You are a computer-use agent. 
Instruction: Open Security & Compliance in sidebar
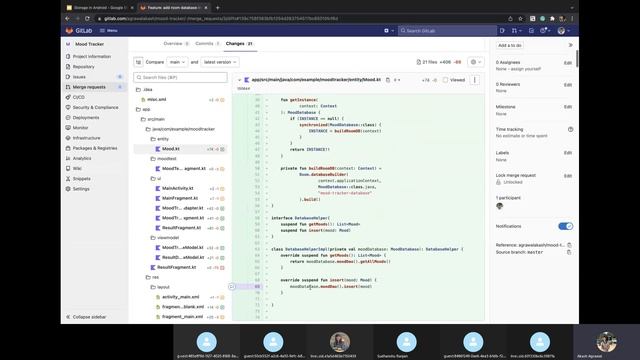click(x=95, y=107)
